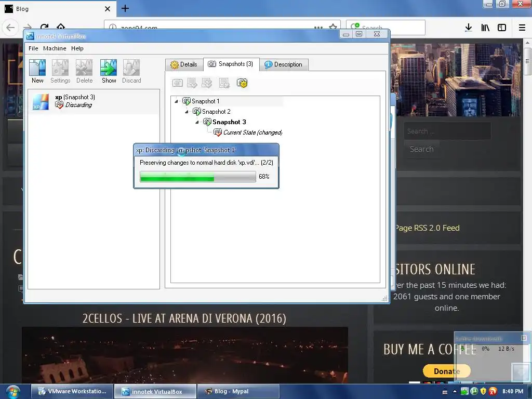Toggle the browser sidebar icon
Image resolution: width=532 pixels, height=399 pixels.
(x=502, y=28)
